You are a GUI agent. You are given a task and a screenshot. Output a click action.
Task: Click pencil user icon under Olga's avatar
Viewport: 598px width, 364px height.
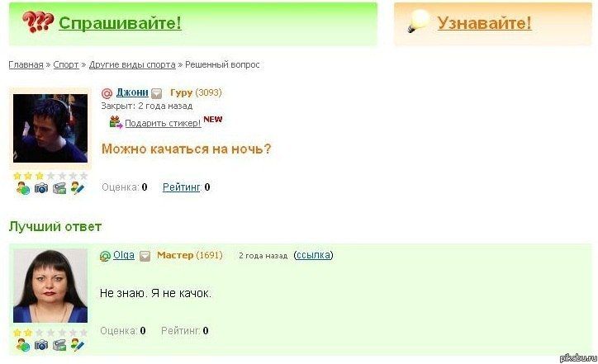point(78,345)
